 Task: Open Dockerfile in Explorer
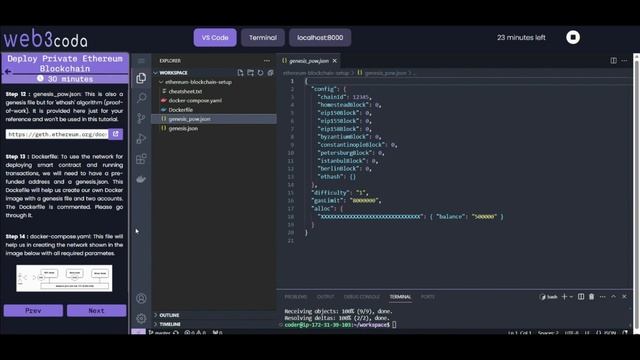(180, 110)
